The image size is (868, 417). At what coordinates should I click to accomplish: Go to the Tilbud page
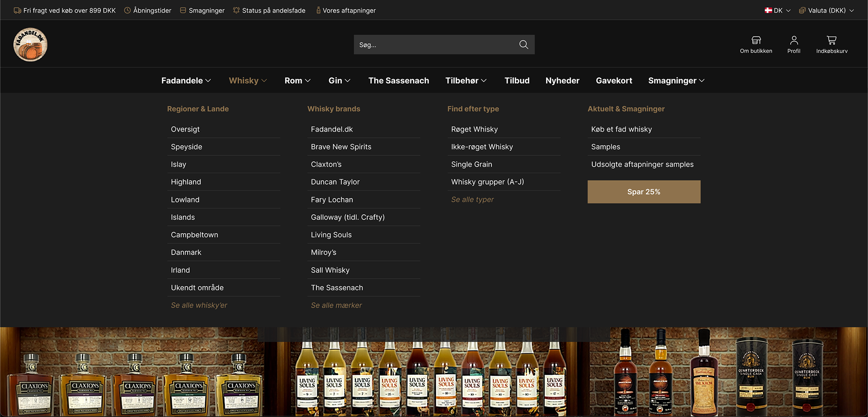pyautogui.click(x=517, y=80)
